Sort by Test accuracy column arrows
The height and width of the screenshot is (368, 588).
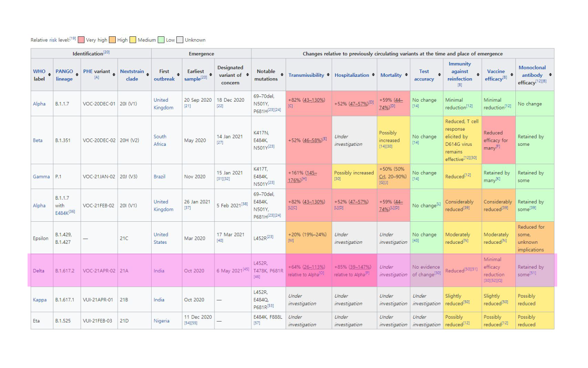coord(439,75)
